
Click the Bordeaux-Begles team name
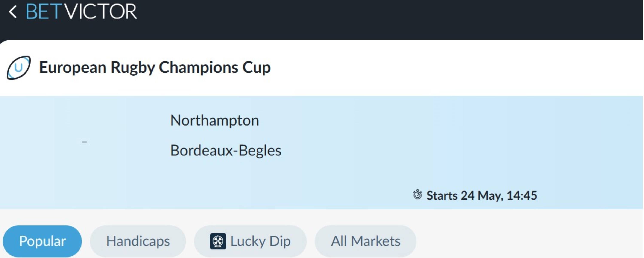coord(226,150)
